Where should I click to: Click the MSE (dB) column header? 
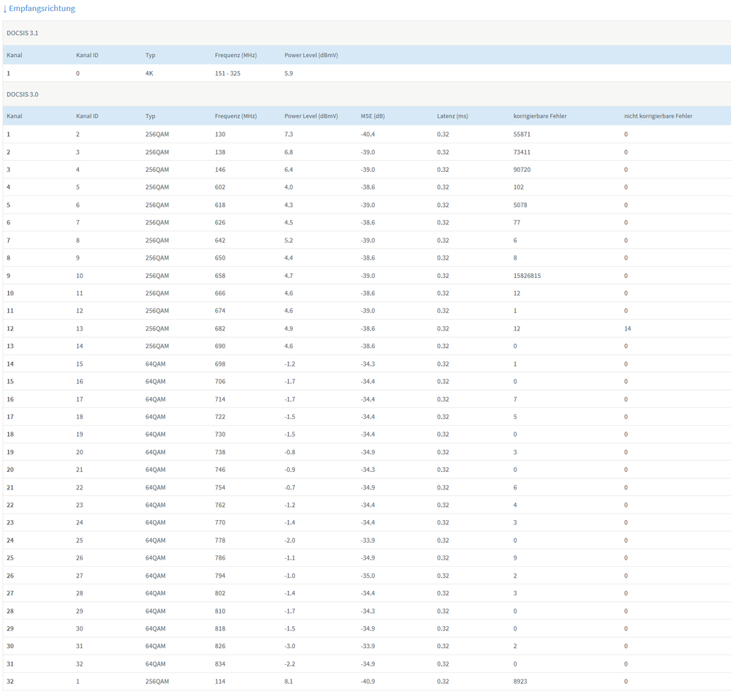click(x=372, y=116)
